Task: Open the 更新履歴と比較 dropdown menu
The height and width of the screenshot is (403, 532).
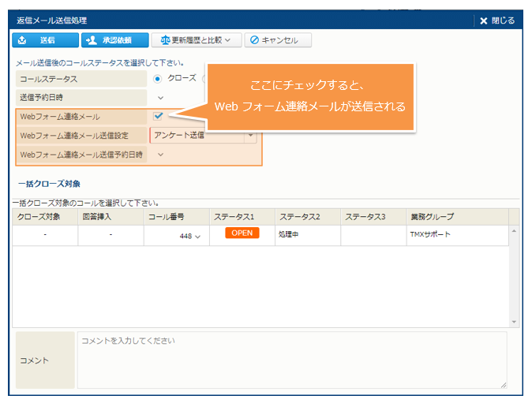Action: point(196,40)
